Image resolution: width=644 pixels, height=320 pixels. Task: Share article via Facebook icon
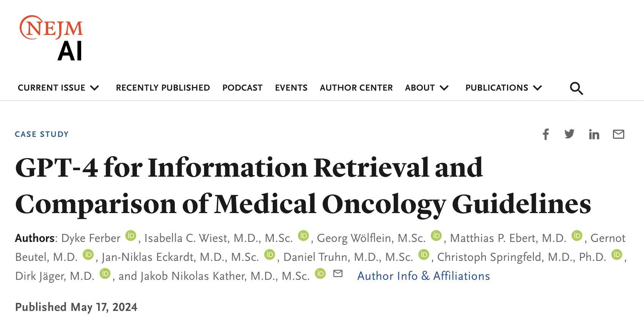click(x=546, y=134)
